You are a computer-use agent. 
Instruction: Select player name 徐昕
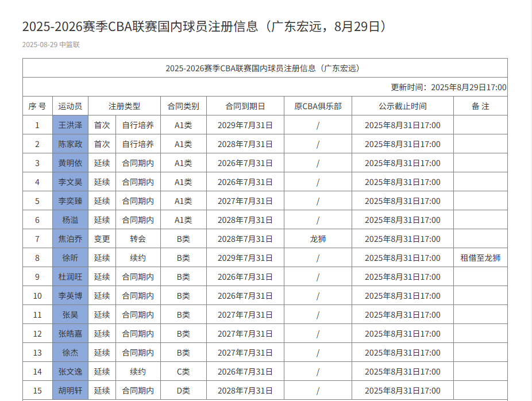click(x=70, y=258)
